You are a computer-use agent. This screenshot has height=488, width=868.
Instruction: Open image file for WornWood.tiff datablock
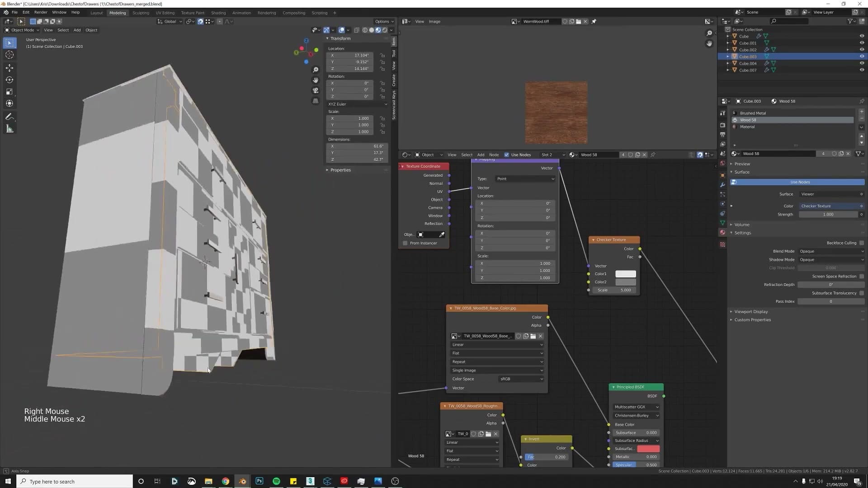[x=579, y=21]
